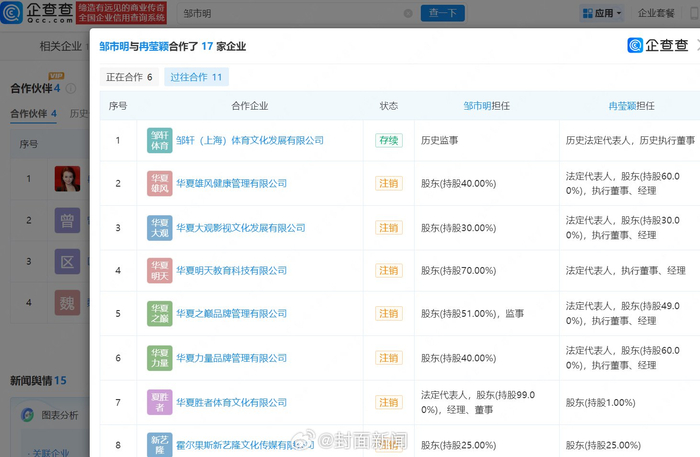Image resolution: width=700 pixels, height=457 pixels.
Task: Click the 华夏明天 company logo icon
Action: click(159, 270)
